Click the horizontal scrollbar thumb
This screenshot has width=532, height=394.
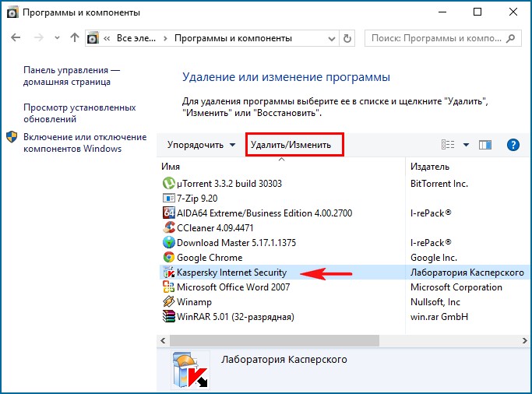point(274,340)
